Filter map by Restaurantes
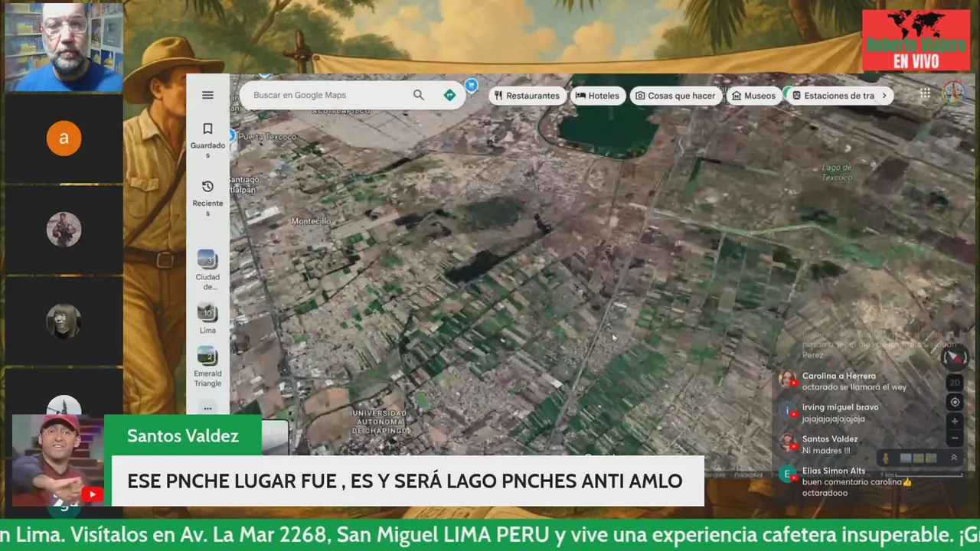980x551 pixels. pyautogui.click(x=527, y=96)
